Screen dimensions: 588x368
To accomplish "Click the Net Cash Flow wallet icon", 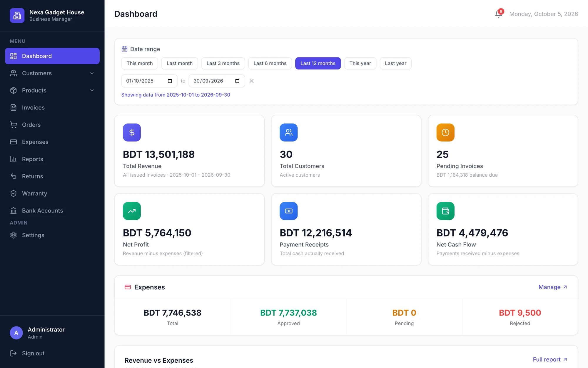I will (445, 211).
